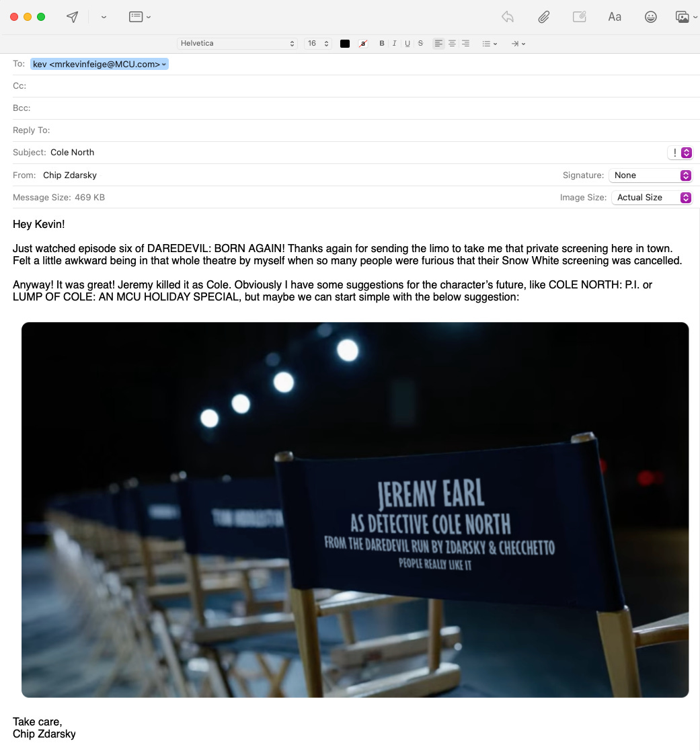This screenshot has width=700, height=751.
Task: Attach a file with the paperclip icon
Action: pyautogui.click(x=543, y=17)
